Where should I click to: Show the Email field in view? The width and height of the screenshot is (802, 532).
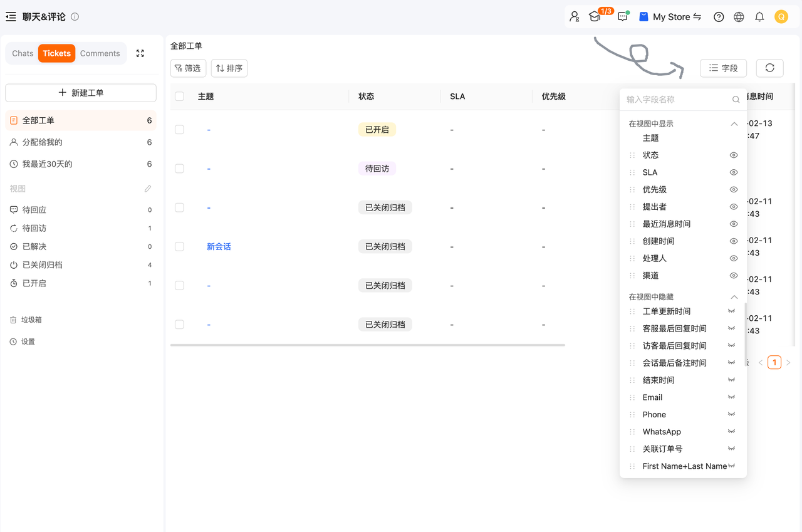(x=731, y=397)
